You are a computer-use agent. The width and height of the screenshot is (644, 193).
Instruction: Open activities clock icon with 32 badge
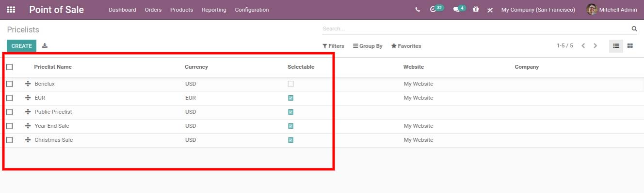pyautogui.click(x=436, y=9)
